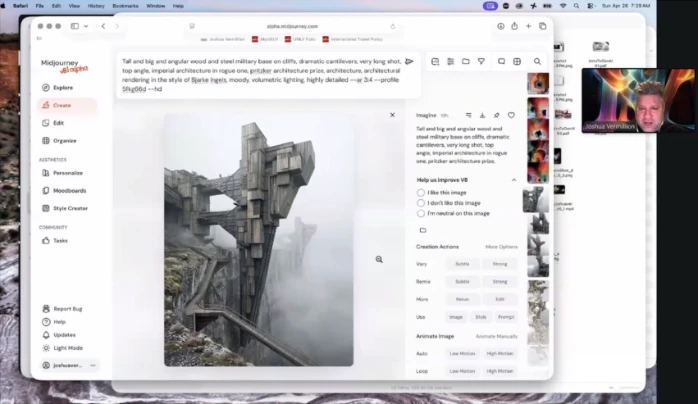Click the chat bubble icon in the toolbar
Screen dimensions: 698x404
point(501,61)
